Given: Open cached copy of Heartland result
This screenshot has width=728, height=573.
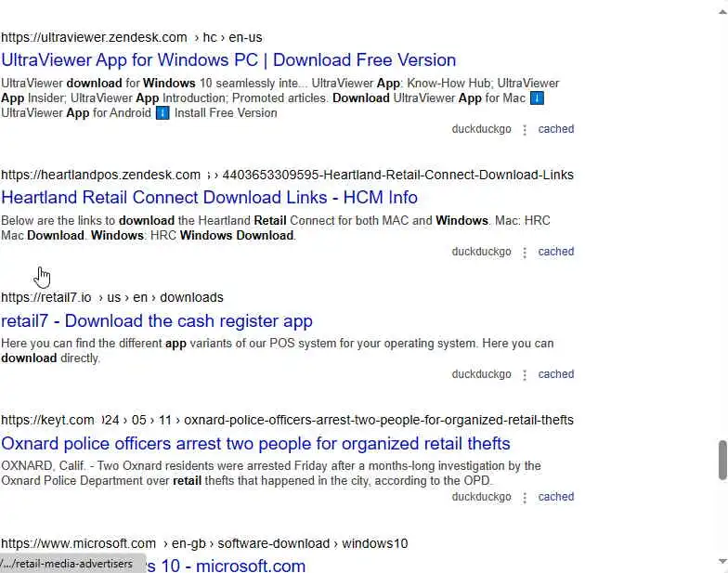Looking at the screenshot, I should pyautogui.click(x=555, y=252).
